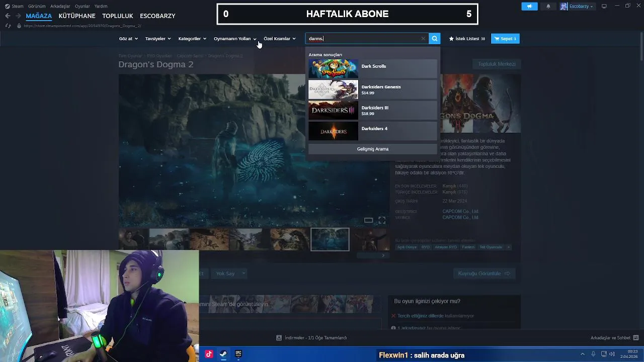The image size is (644, 362).
Task: Click the Açık Dünya tag
Action: pyautogui.click(x=407, y=247)
